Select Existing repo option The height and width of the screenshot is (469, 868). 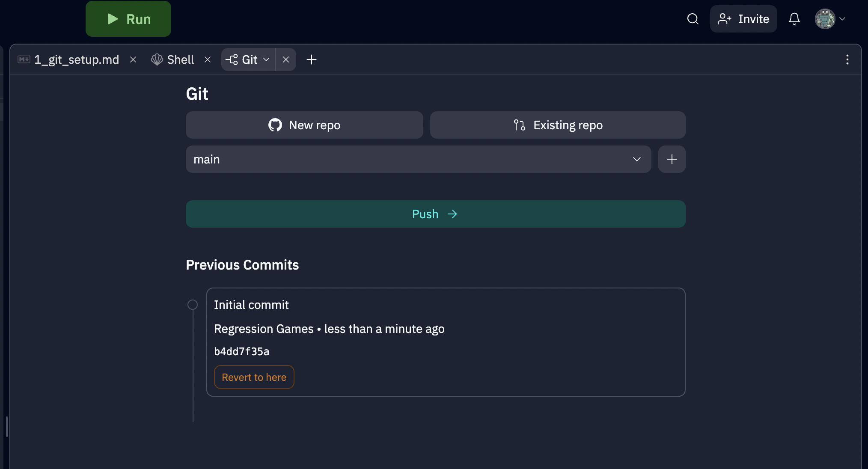click(x=558, y=125)
